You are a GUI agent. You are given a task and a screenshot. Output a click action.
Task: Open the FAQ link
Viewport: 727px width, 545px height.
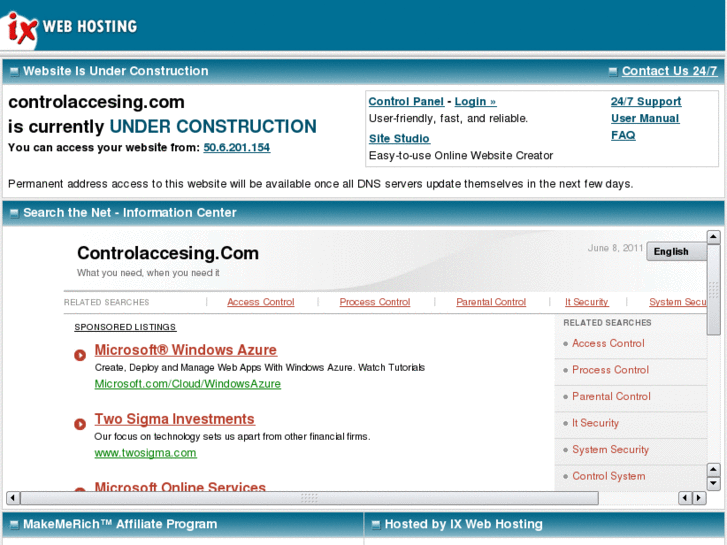coord(623,135)
